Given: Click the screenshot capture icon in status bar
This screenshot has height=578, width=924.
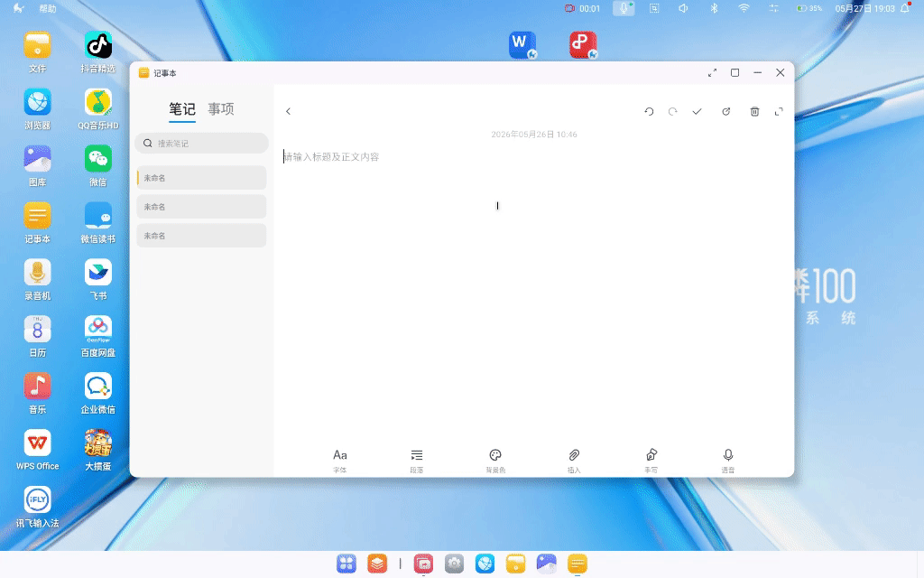Looking at the screenshot, I should coord(654,8).
